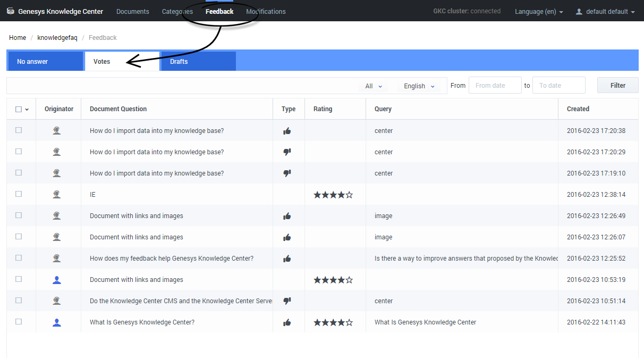Open knowledgefaq breadcrumb link

(57, 38)
